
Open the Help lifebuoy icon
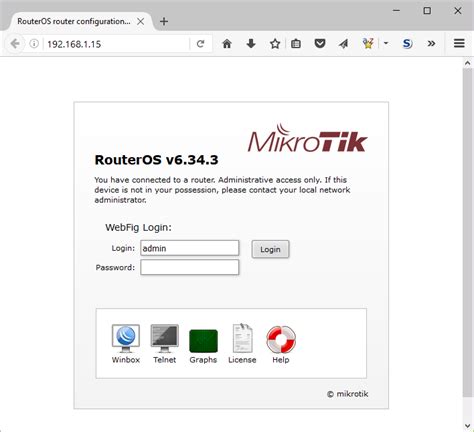click(x=281, y=339)
